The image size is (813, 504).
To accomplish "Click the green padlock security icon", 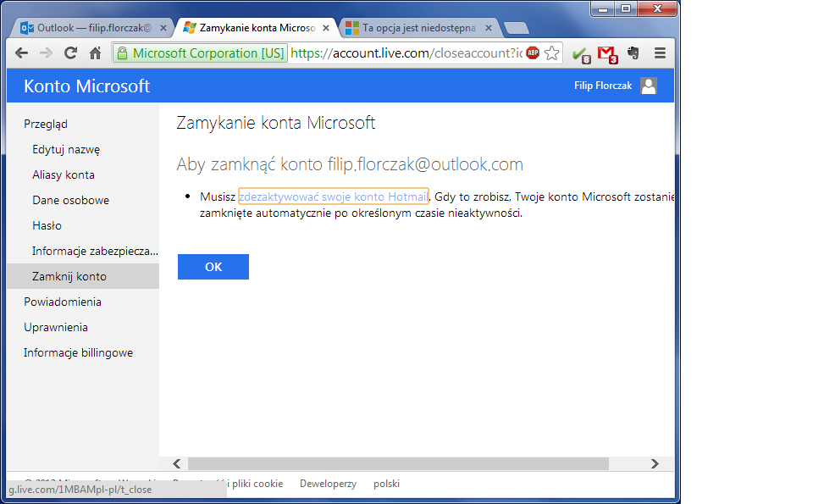I will click(x=122, y=53).
